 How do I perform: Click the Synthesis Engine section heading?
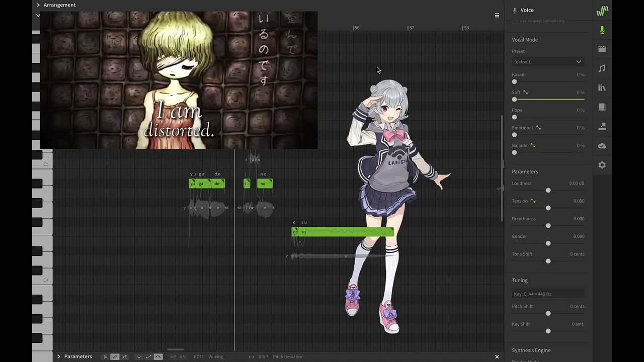pyautogui.click(x=531, y=350)
